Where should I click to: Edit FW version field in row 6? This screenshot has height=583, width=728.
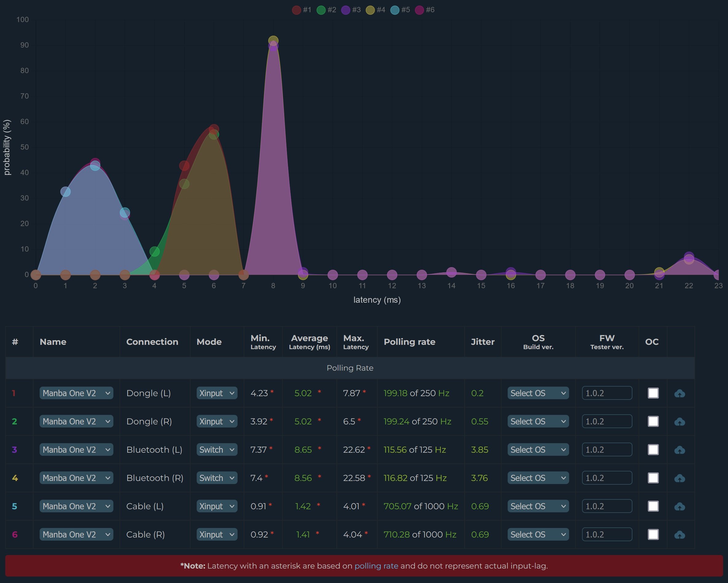[607, 534]
